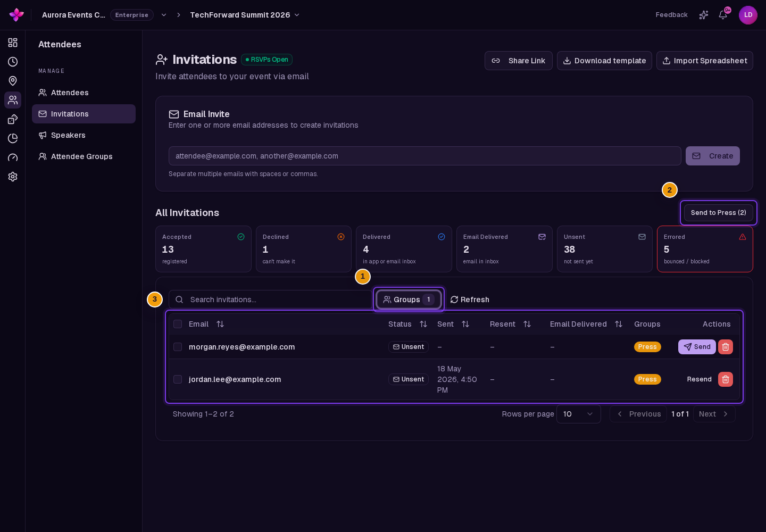Click the sparkle AI assistant icon
This screenshot has height=532, width=766.
coord(704,15)
